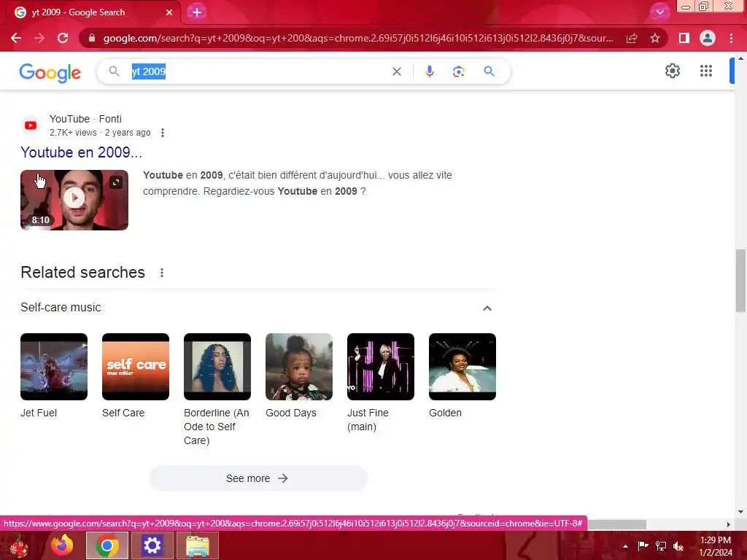The width and height of the screenshot is (747, 560).
Task: Show hidden system tray icons
Action: 625,546
